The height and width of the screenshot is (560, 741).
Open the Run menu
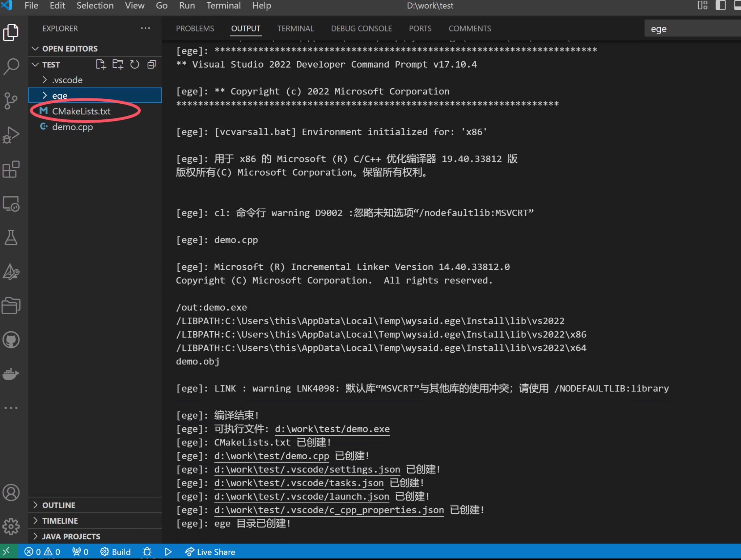click(187, 5)
